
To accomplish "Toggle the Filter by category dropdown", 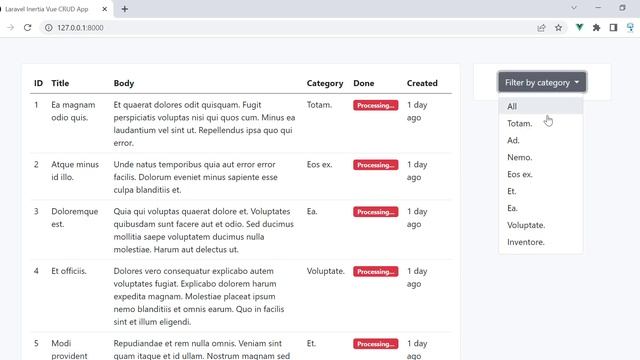I will pos(542,82).
